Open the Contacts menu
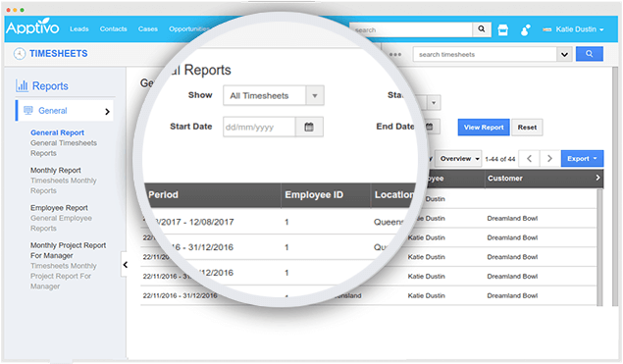 [113, 29]
